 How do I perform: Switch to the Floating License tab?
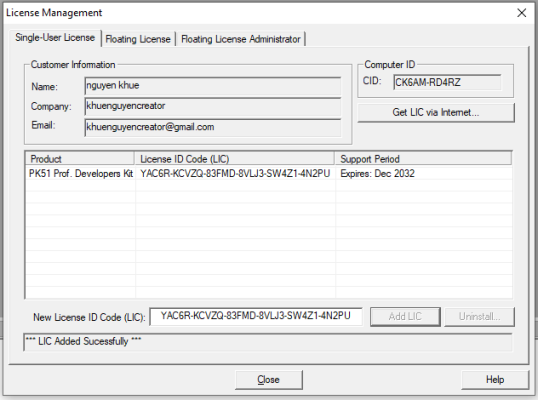tap(138, 39)
